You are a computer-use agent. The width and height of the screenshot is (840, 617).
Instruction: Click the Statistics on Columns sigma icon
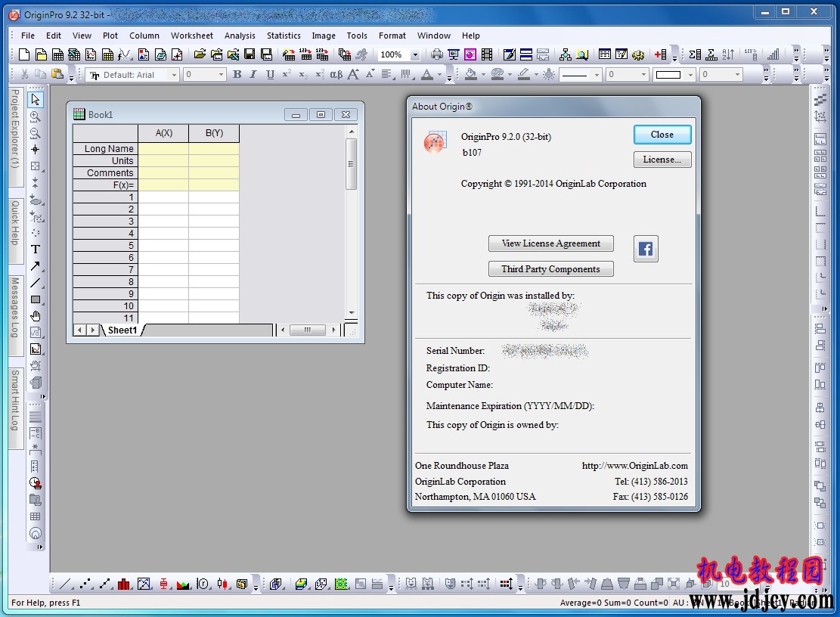coord(695,54)
